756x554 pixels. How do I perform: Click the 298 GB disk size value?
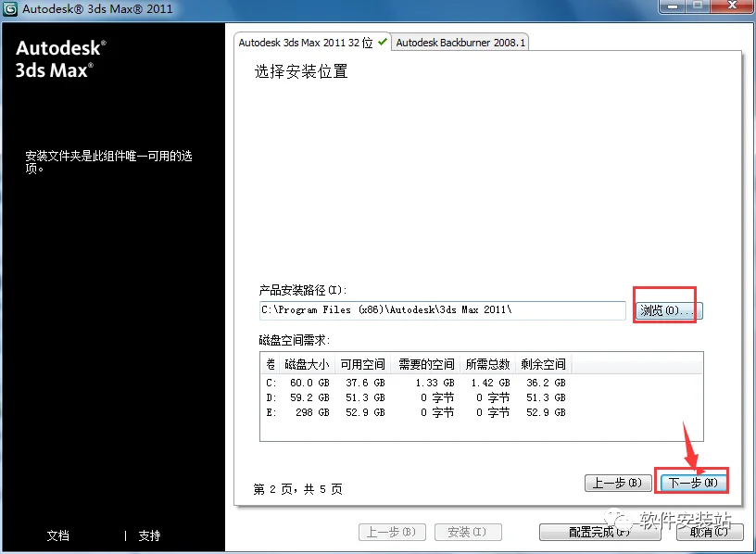click(x=312, y=413)
